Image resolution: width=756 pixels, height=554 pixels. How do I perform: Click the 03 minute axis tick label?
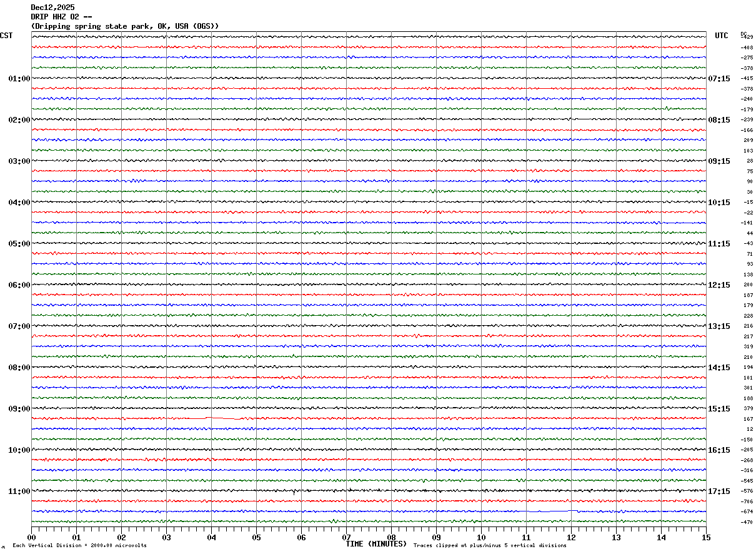[166, 537]
